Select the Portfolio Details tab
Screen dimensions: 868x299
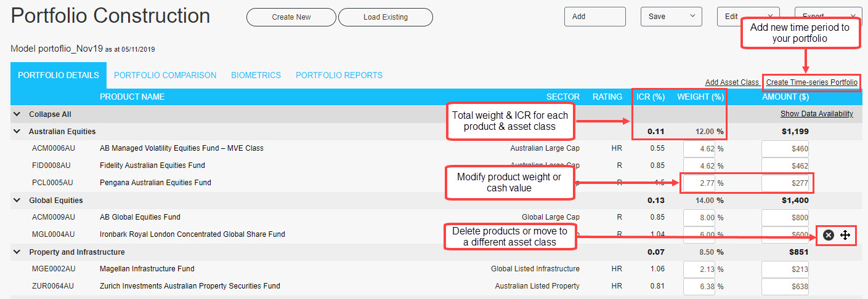(59, 76)
